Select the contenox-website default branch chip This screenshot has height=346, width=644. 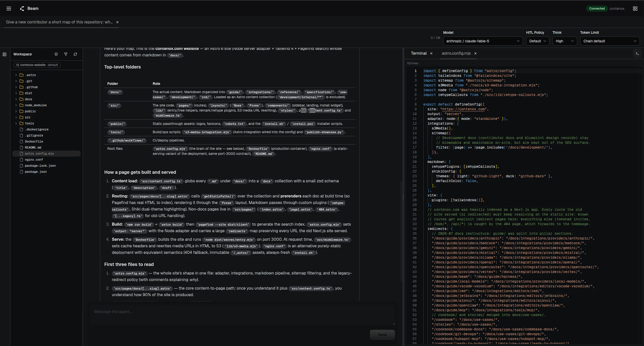click(37, 65)
